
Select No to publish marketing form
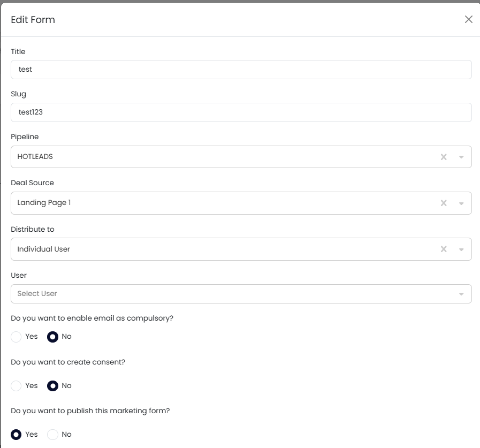click(52, 435)
